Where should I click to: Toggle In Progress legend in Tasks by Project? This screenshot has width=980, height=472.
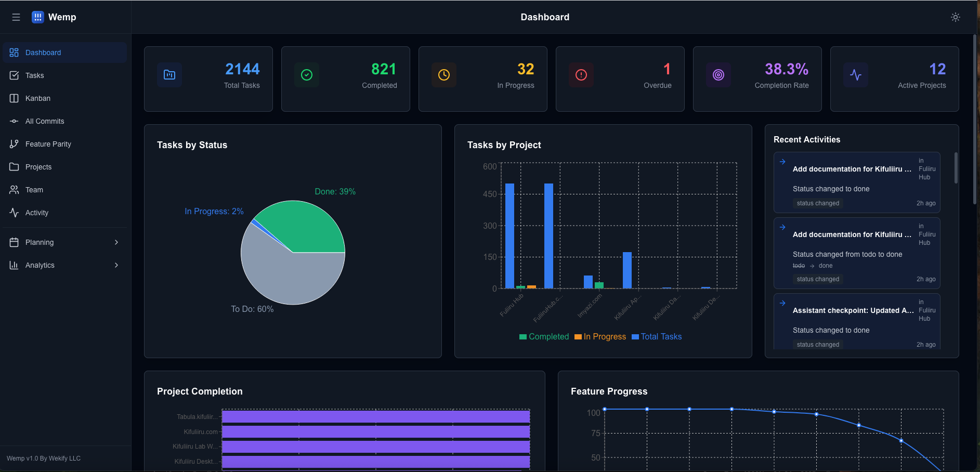(x=600, y=337)
